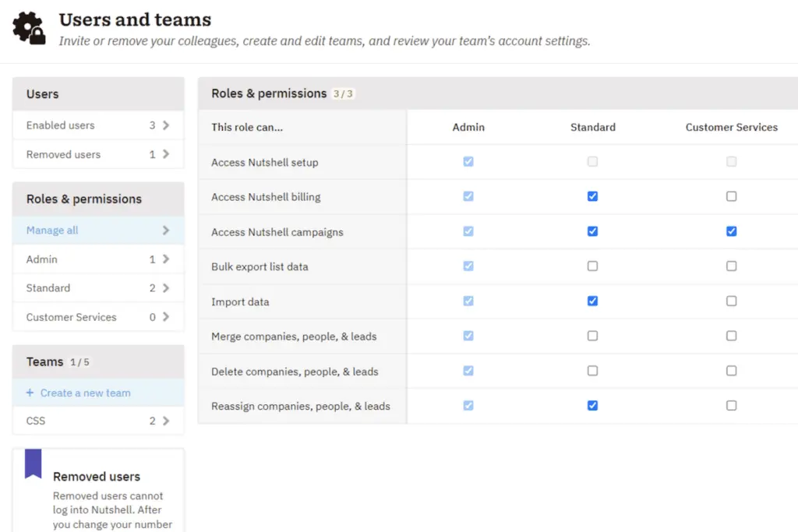Click the purple bookmark ribbon icon
The width and height of the screenshot is (798, 532).
tap(33, 463)
